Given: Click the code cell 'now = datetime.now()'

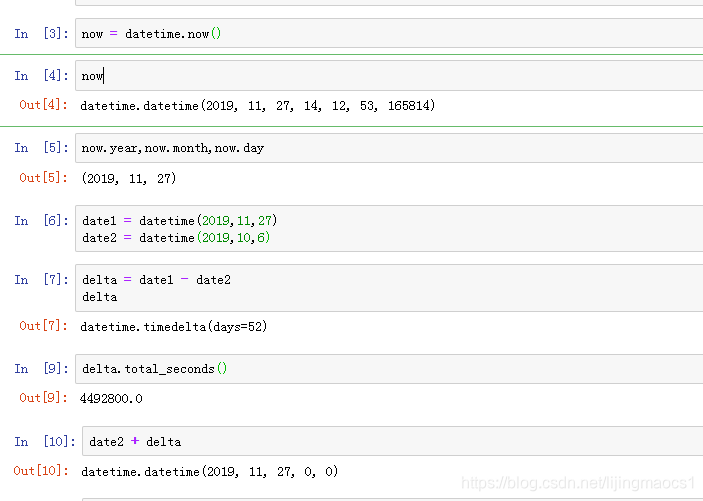Looking at the screenshot, I should [389, 33].
